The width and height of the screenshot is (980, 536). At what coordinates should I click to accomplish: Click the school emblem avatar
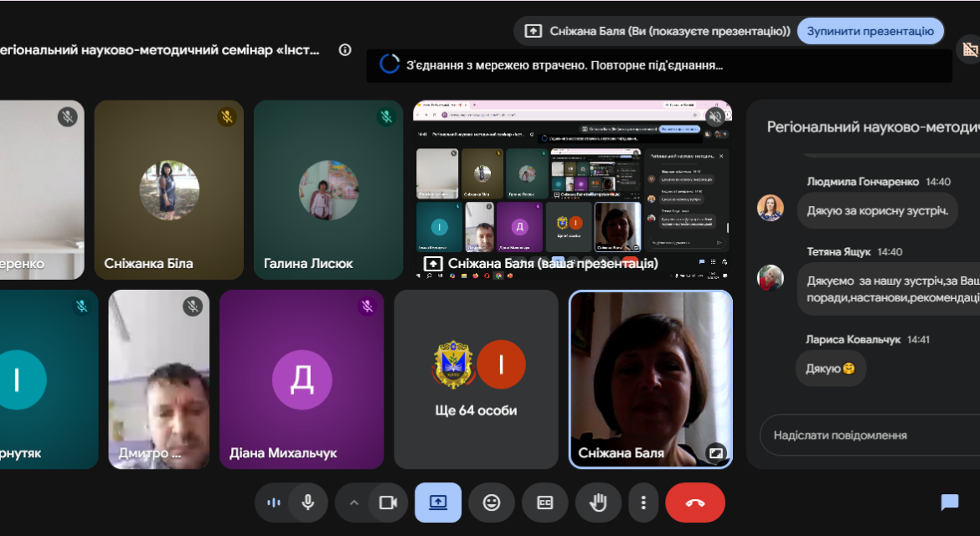pos(453,364)
